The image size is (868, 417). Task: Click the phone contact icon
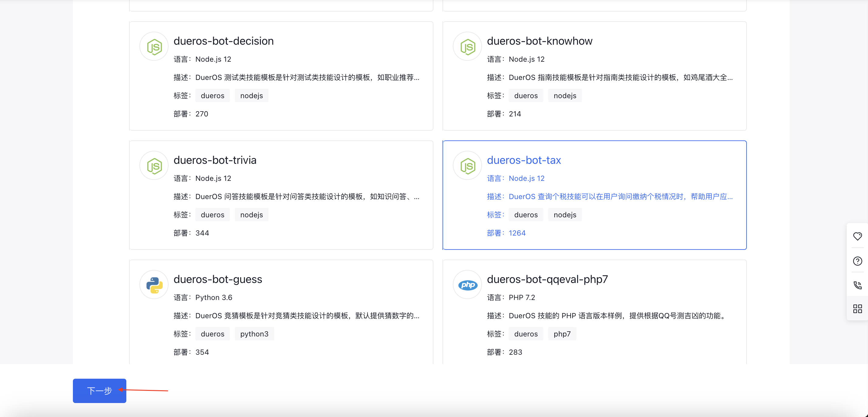pos(857,285)
